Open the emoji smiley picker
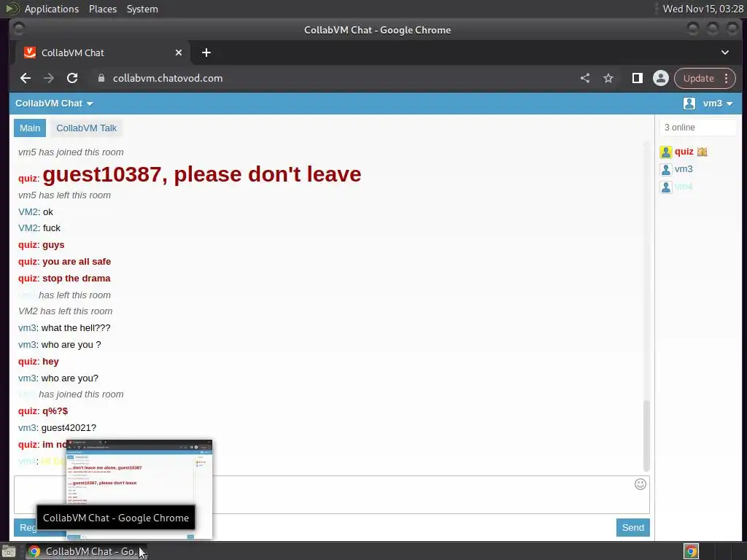 coord(640,484)
